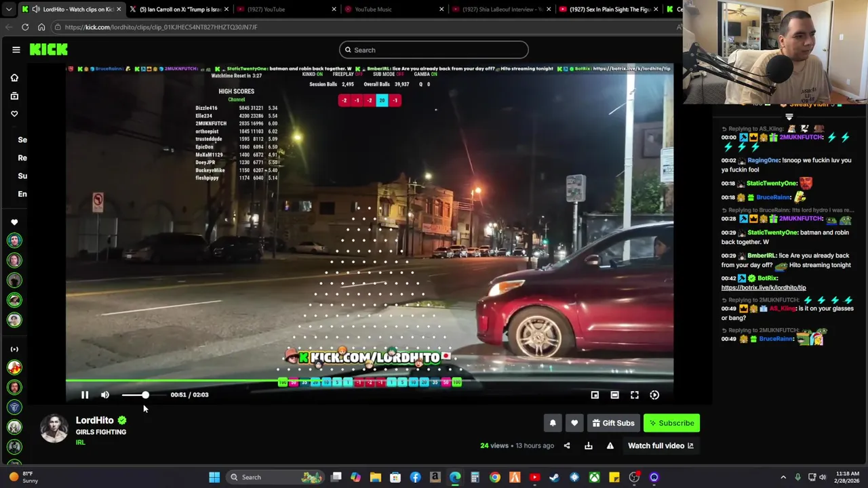Launch Steam from the taskbar
Image resolution: width=868 pixels, height=488 pixels.
click(x=554, y=477)
